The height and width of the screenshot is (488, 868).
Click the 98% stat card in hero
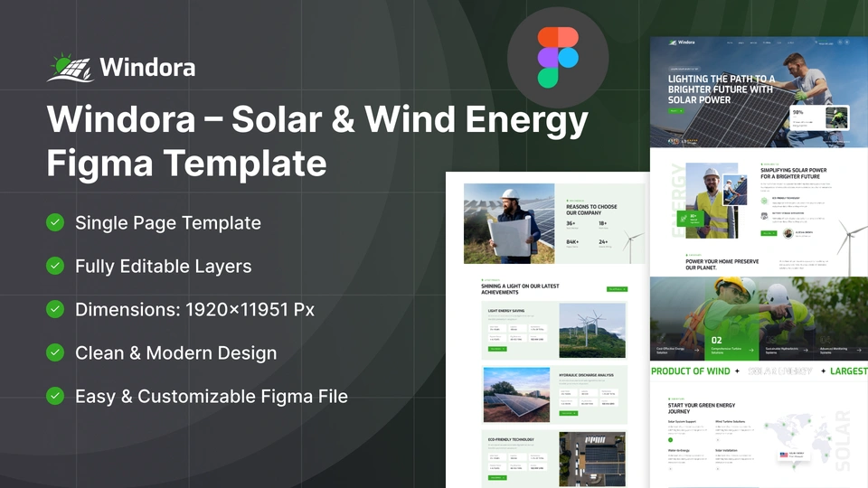point(820,117)
